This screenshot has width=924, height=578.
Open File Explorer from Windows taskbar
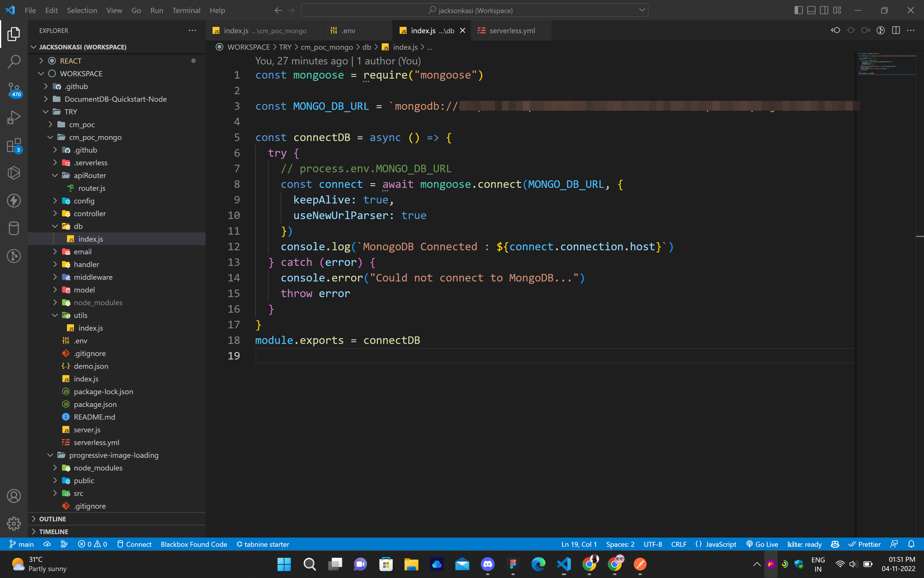coord(411,564)
